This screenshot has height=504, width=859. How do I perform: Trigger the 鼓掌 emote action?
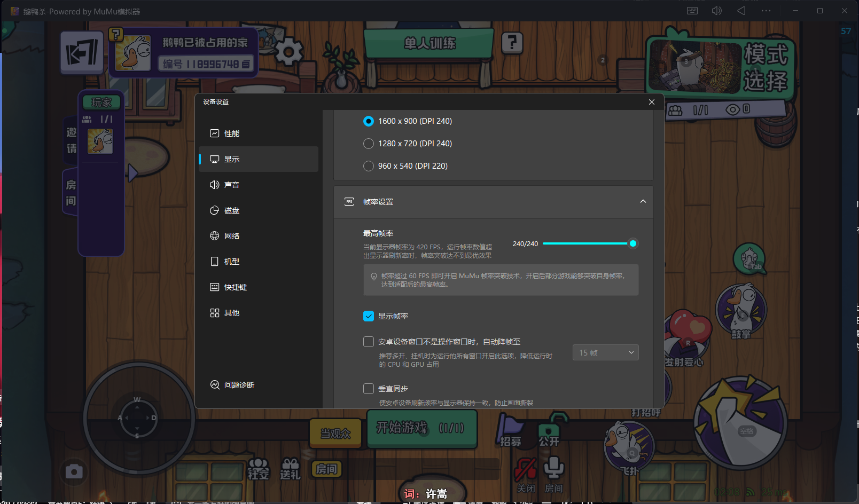tap(741, 311)
